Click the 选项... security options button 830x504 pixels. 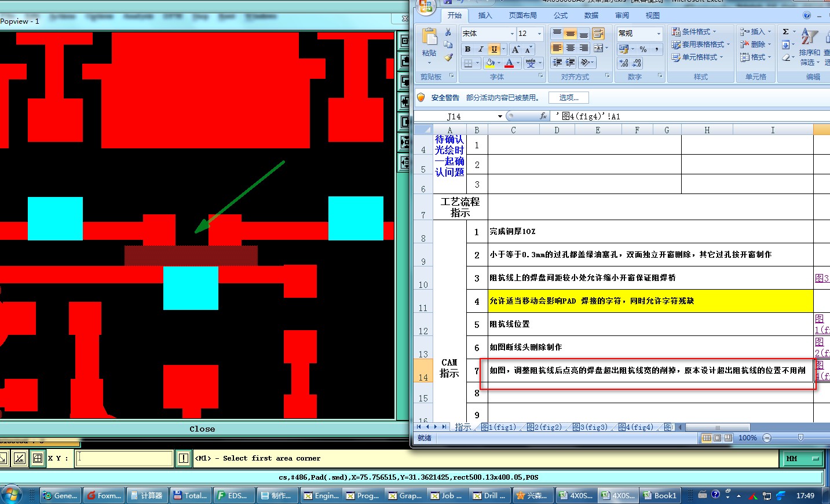(569, 97)
